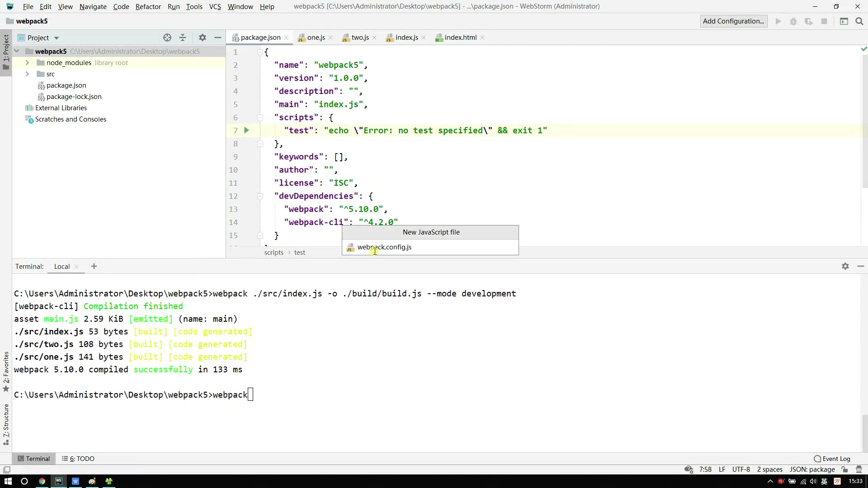This screenshot has width=868, height=488.
Task: Open Chrome from the taskbar
Action: point(42,481)
